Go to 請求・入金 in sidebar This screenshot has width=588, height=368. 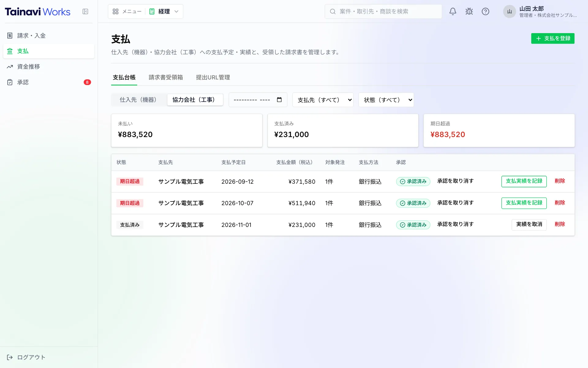pyautogui.click(x=49, y=36)
